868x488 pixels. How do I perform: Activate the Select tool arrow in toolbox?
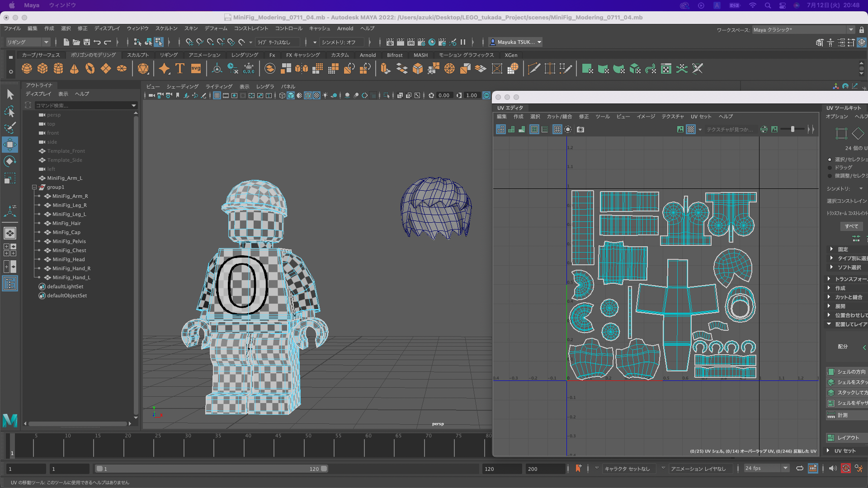(10, 94)
